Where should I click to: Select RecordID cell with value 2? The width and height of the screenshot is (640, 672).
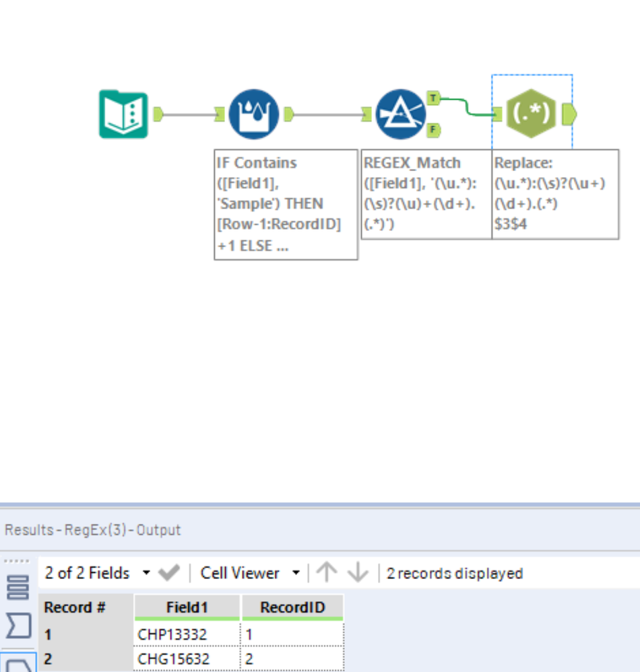292,659
